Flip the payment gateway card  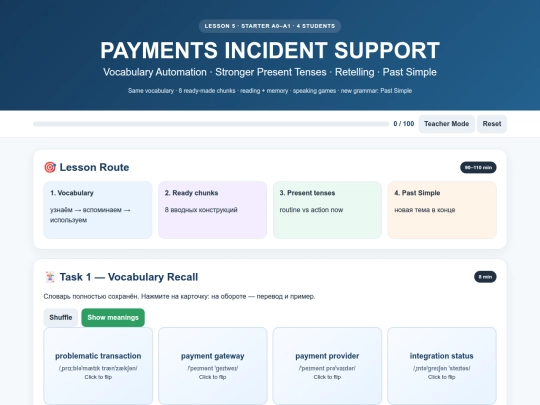click(x=212, y=366)
